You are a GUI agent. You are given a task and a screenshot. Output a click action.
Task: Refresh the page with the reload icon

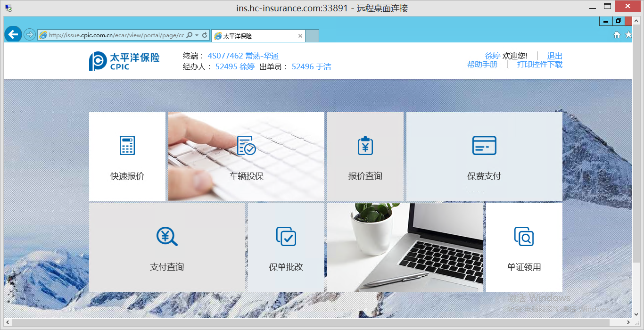point(205,35)
